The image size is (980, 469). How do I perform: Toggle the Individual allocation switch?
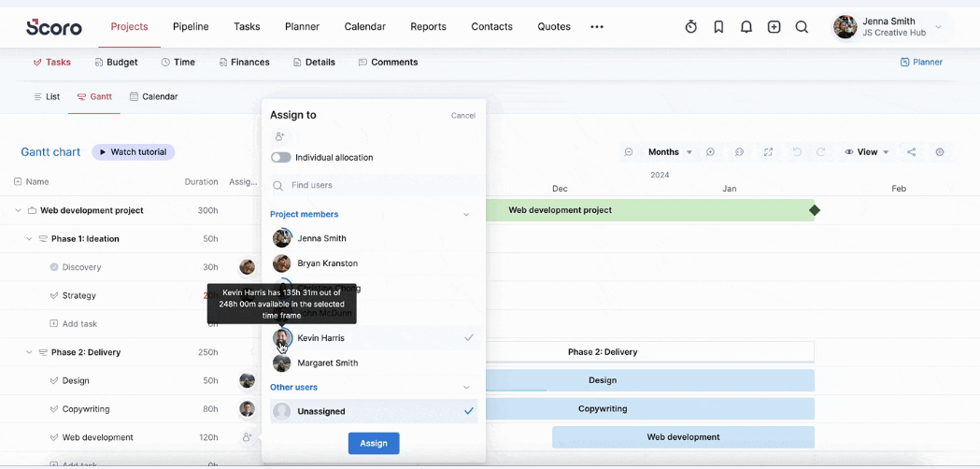280,158
